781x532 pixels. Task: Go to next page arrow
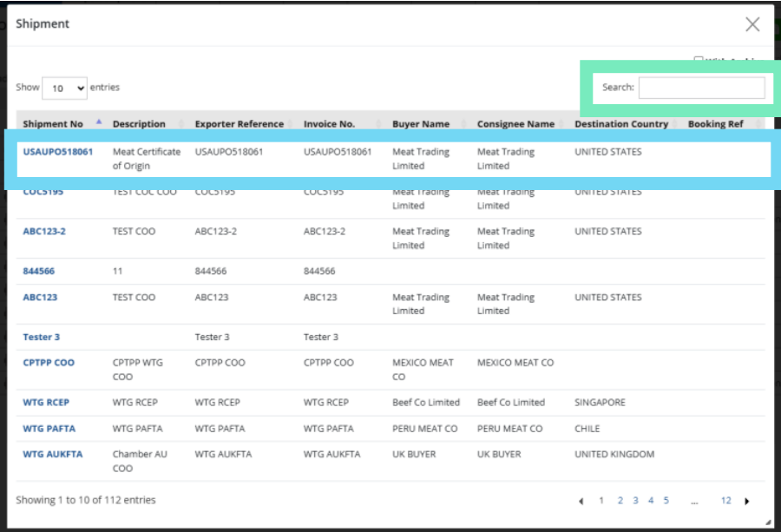(x=746, y=501)
